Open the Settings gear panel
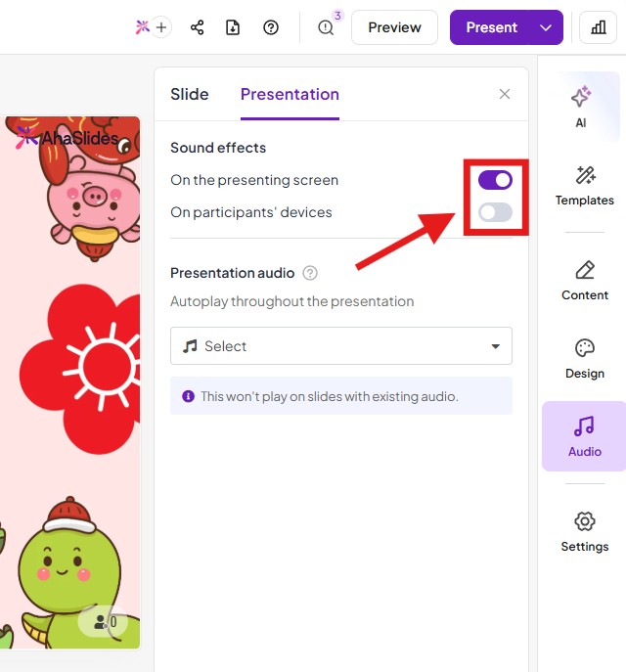This screenshot has height=672, width=626. coord(585,531)
